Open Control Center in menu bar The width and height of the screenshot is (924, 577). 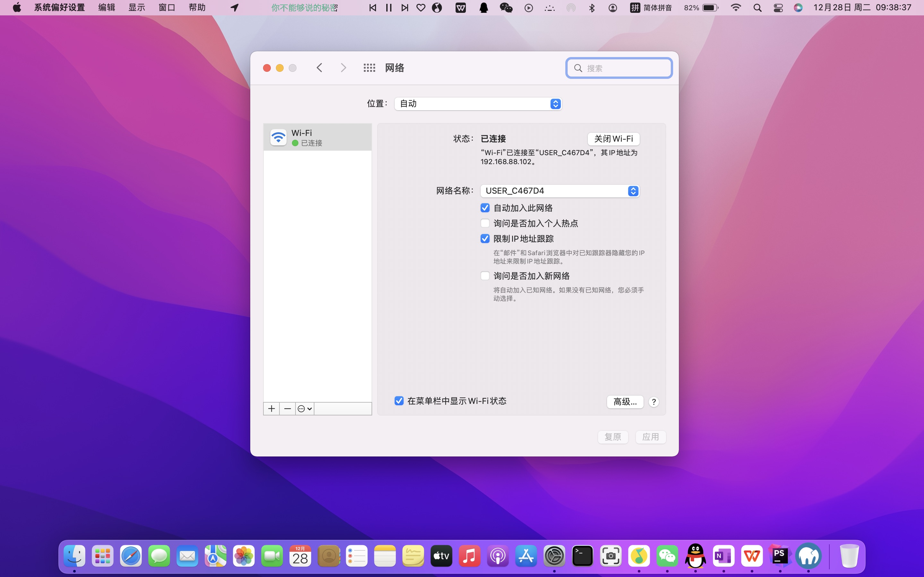[778, 8]
